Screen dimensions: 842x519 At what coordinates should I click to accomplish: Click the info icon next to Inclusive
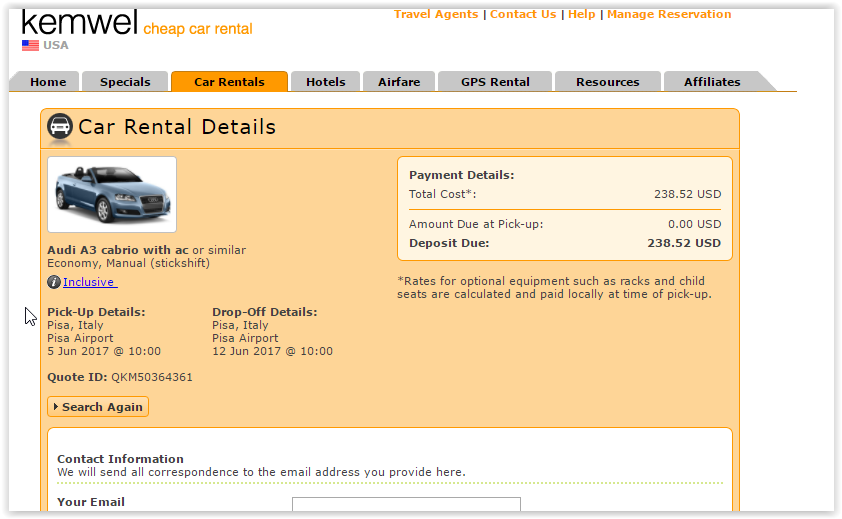tap(54, 282)
